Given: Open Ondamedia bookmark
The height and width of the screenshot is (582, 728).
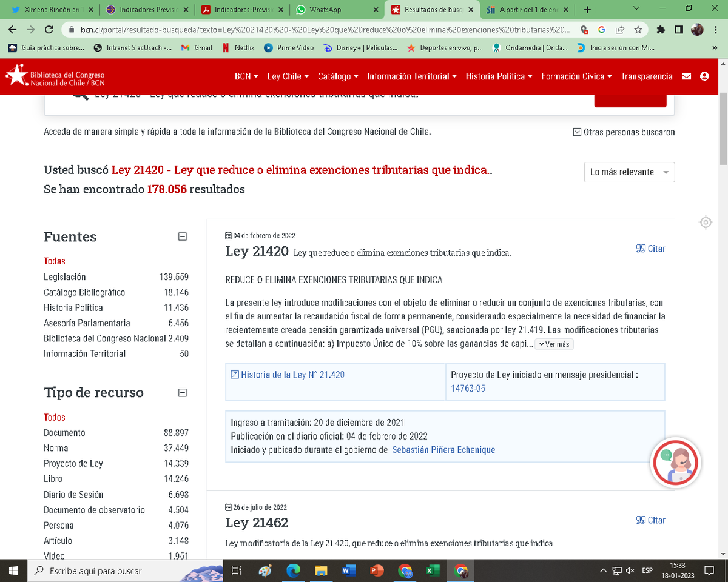Looking at the screenshot, I should [530, 47].
